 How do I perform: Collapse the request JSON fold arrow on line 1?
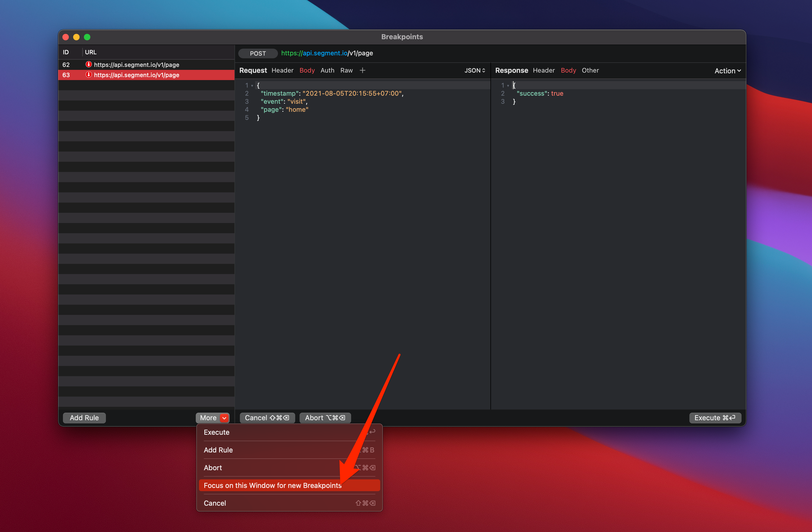[x=252, y=86]
